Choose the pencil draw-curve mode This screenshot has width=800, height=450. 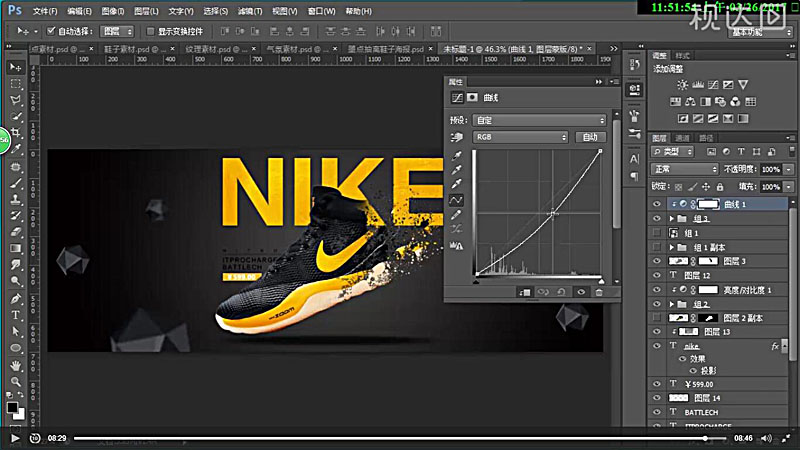(x=457, y=215)
